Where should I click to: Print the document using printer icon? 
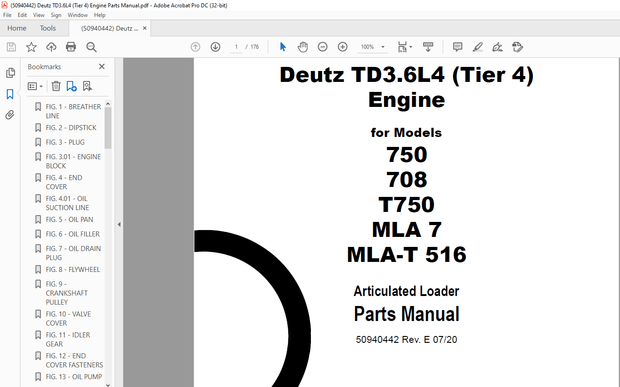point(71,47)
